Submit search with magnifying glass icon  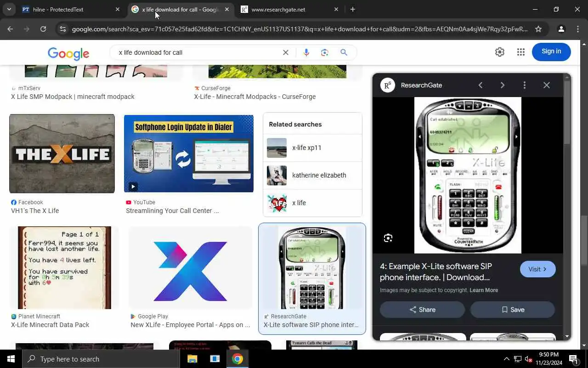tap(344, 52)
